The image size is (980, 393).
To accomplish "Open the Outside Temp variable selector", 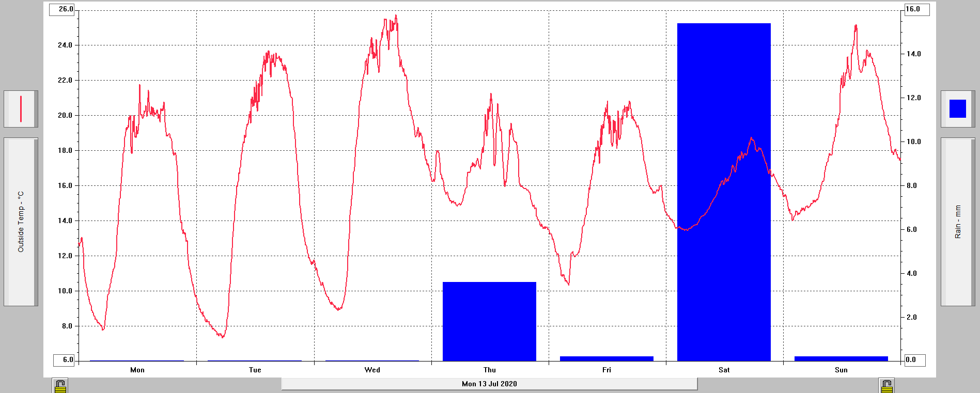I will tap(21, 222).
